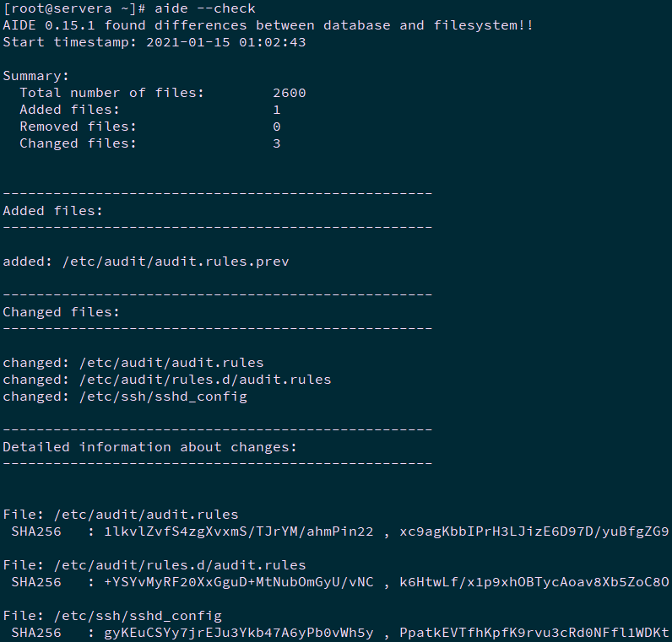Image resolution: width=672 pixels, height=642 pixels.
Task: Click the 'Changed files:' count value 3
Action: point(276,143)
